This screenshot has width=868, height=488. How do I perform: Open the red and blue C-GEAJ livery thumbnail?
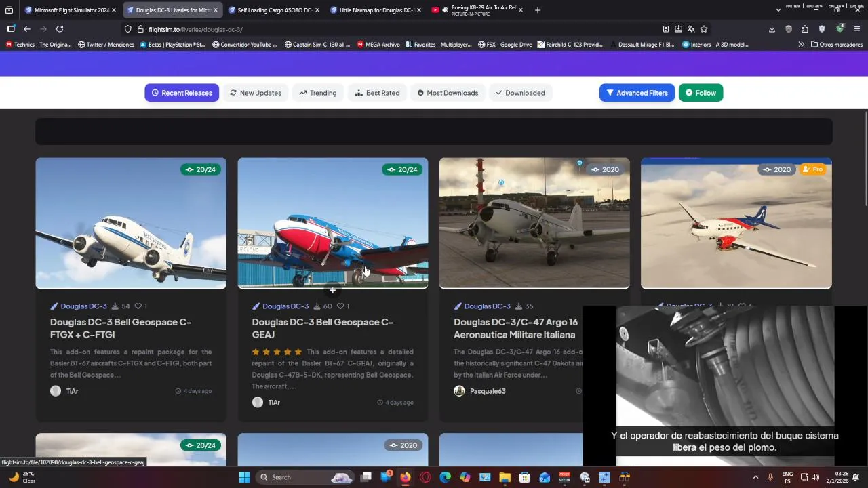click(x=333, y=224)
